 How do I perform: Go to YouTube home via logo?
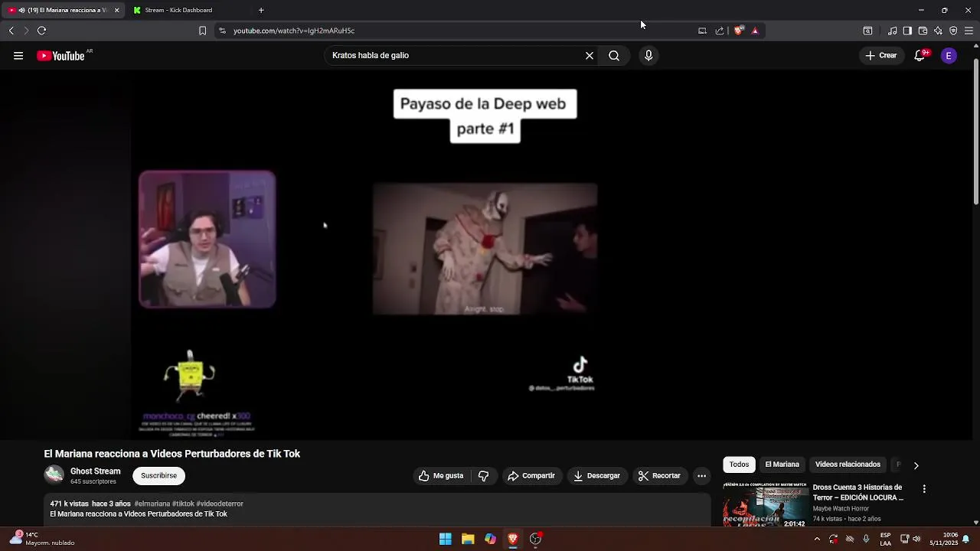click(x=61, y=56)
